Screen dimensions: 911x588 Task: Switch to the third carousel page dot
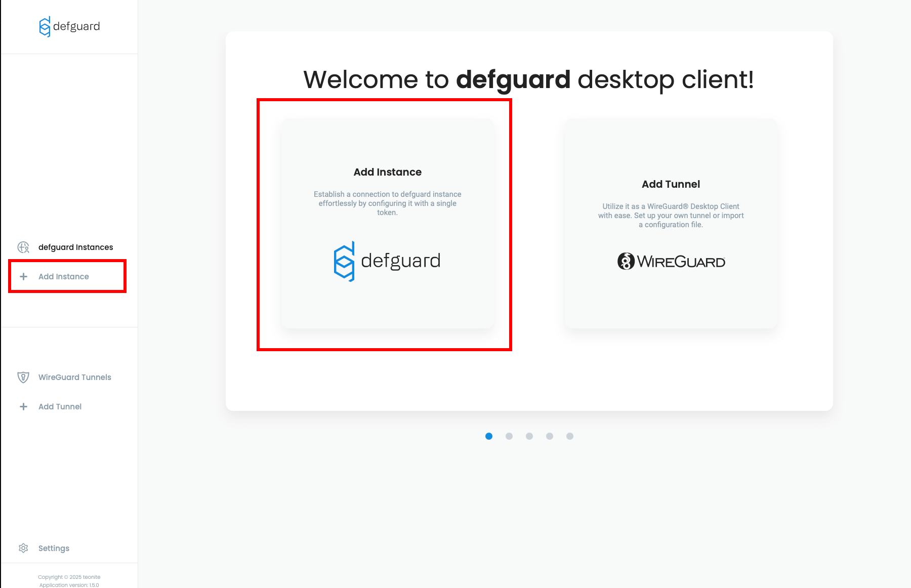(529, 436)
